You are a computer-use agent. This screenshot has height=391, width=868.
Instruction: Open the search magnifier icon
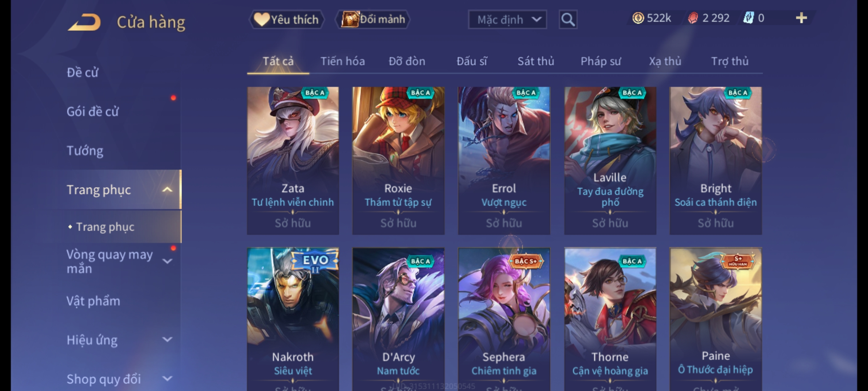click(568, 20)
